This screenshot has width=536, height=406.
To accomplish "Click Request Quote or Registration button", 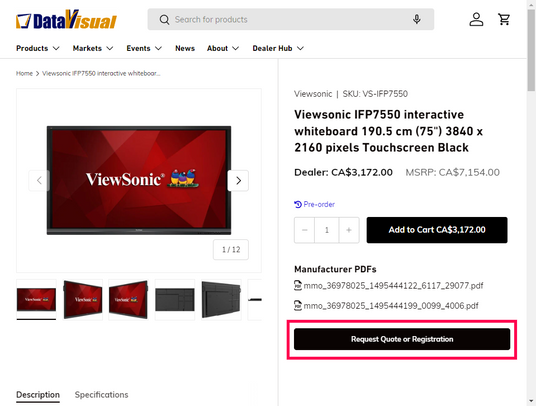I will pos(402,339).
